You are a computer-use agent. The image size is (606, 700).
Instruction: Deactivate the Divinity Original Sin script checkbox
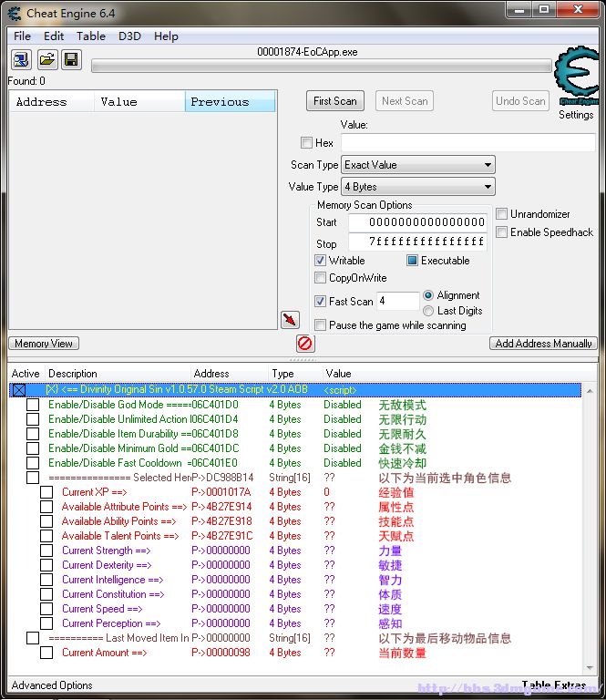(19, 390)
